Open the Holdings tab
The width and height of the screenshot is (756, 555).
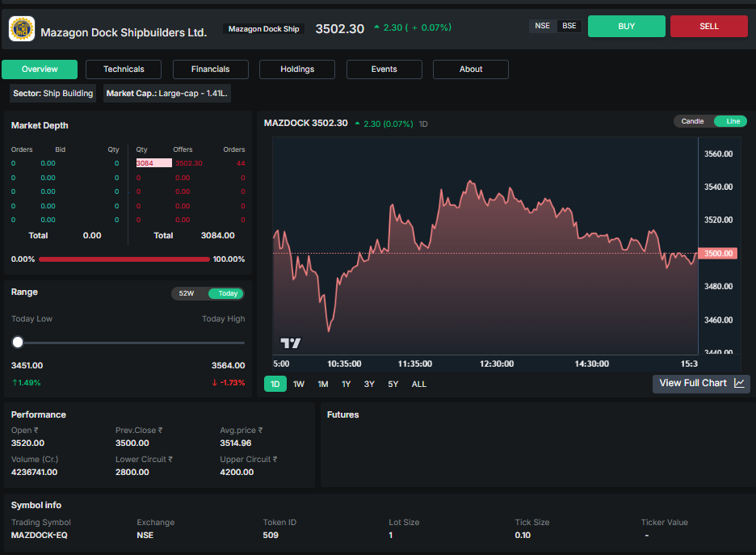[x=297, y=69]
